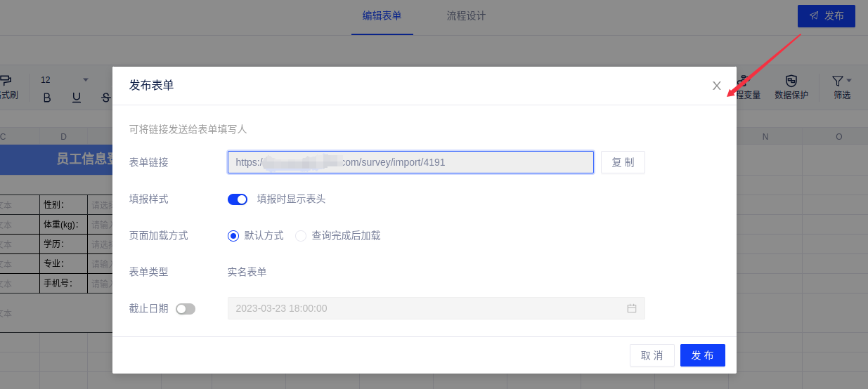Viewport: 868px width, 389px height.
Task: Click 取消 to cancel publishing
Action: click(x=652, y=355)
